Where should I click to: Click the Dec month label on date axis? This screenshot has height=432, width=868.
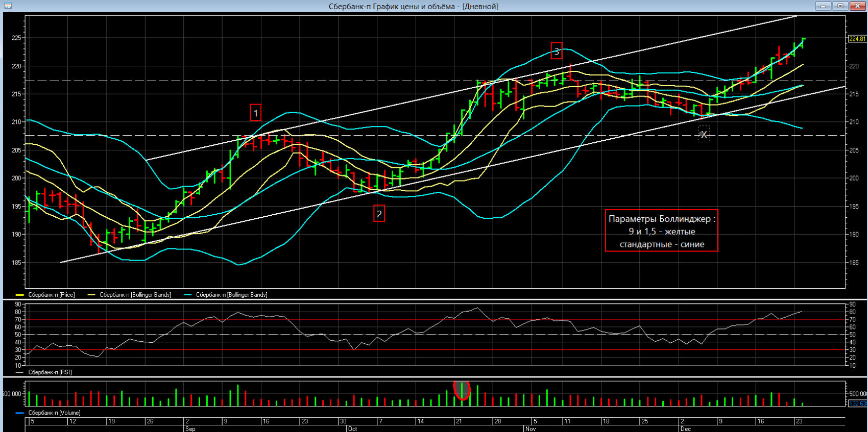click(685, 429)
